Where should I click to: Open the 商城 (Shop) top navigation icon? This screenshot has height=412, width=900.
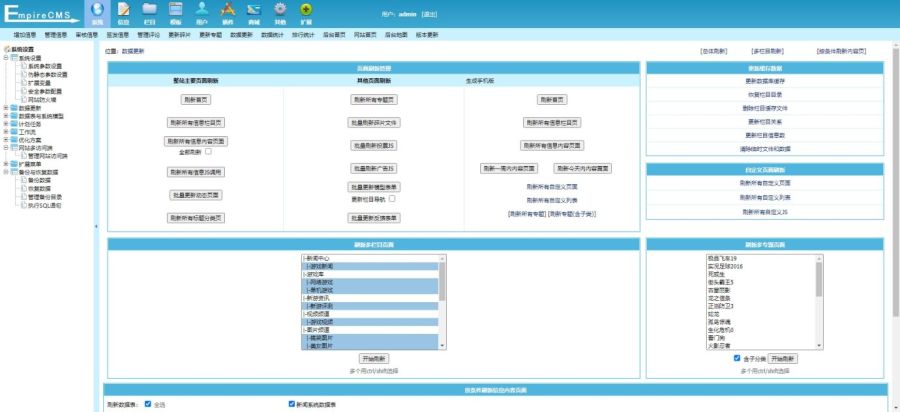click(x=253, y=11)
